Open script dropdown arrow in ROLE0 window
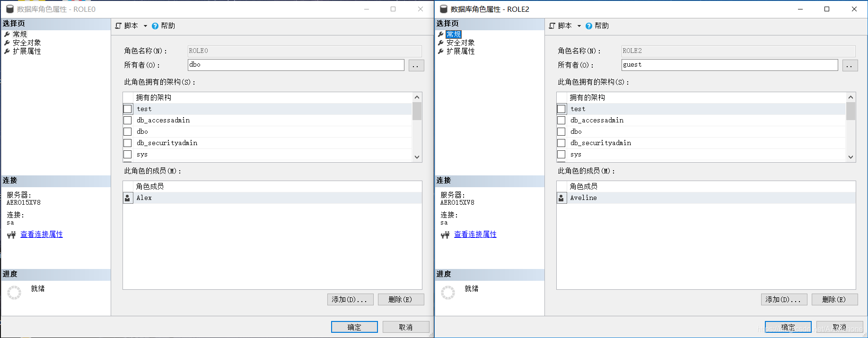The image size is (868, 338). click(145, 26)
